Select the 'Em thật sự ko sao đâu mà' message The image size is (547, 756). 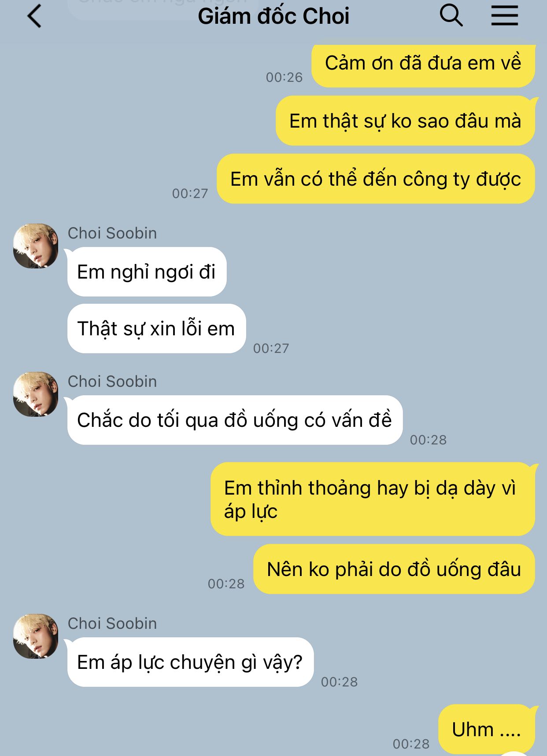pos(405,121)
